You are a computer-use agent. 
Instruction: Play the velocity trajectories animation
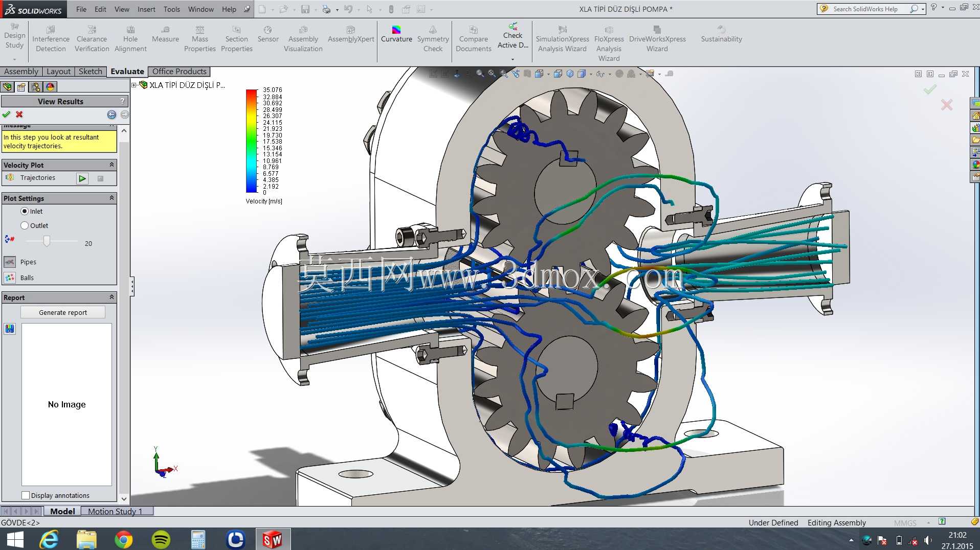click(x=82, y=178)
